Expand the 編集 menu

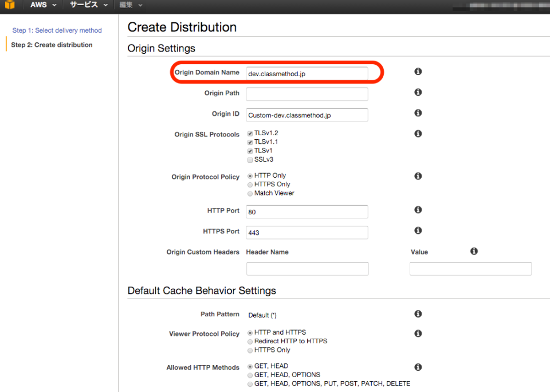click(127, 5)
